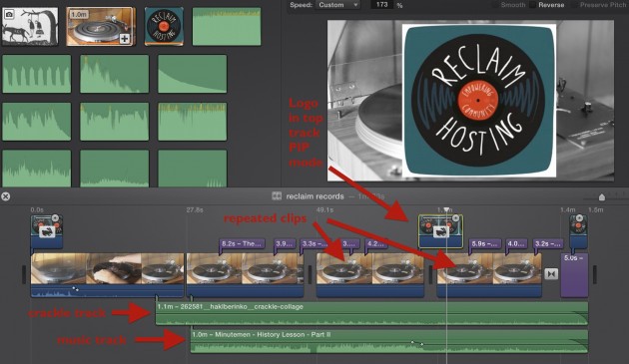This screenshot has height=364, width=629.
Task: Click the speed badge on the first overlay clip
Action: click(55, 218)
